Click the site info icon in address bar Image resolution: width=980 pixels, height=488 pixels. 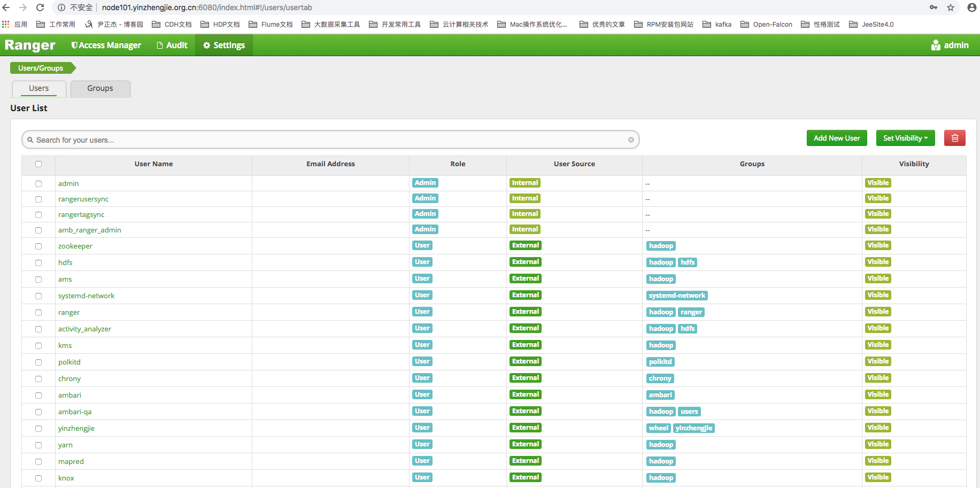[x=61, y=7]
